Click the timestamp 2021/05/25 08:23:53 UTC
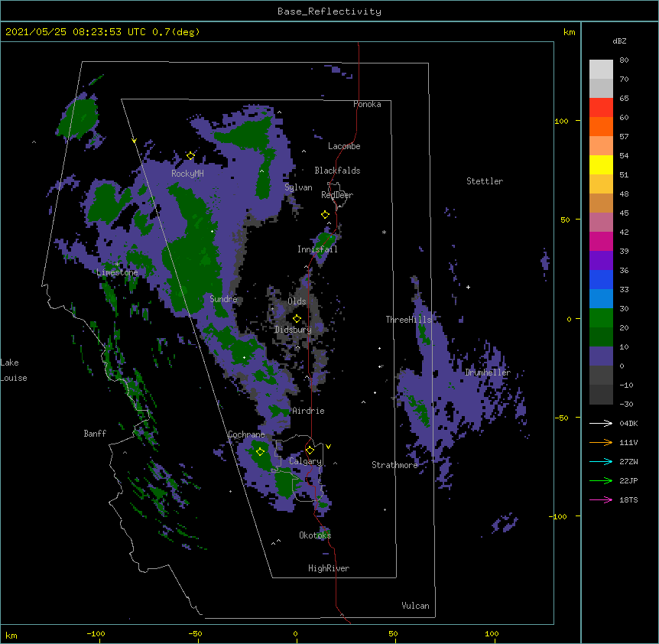 pyautogui.click(x=76, y=32)
